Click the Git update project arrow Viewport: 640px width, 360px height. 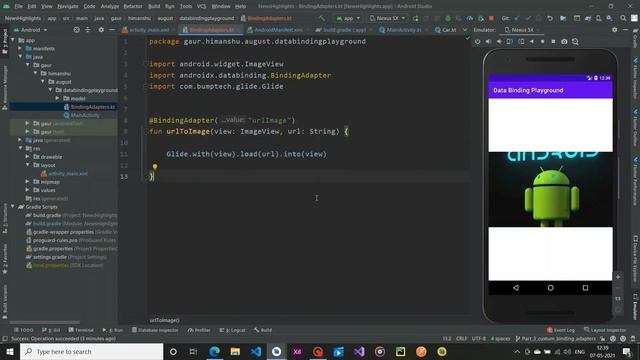pyautogui.click(x=517, y=18)
